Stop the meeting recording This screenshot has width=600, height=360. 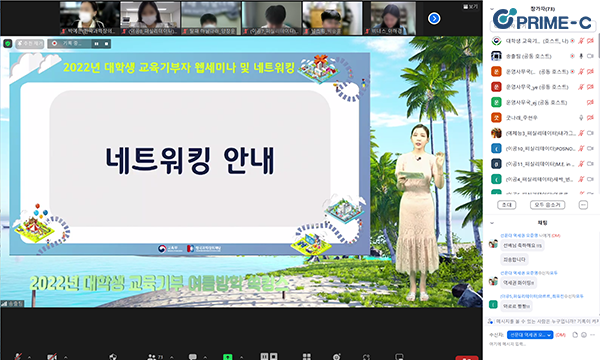106,44
